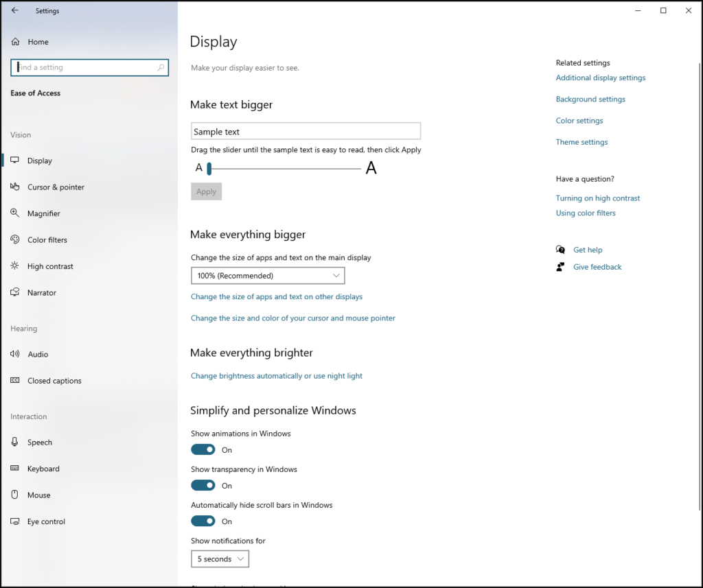Click the Speech microphone icon
Viewport: 703px width, 588px height.
click(15, 442)
